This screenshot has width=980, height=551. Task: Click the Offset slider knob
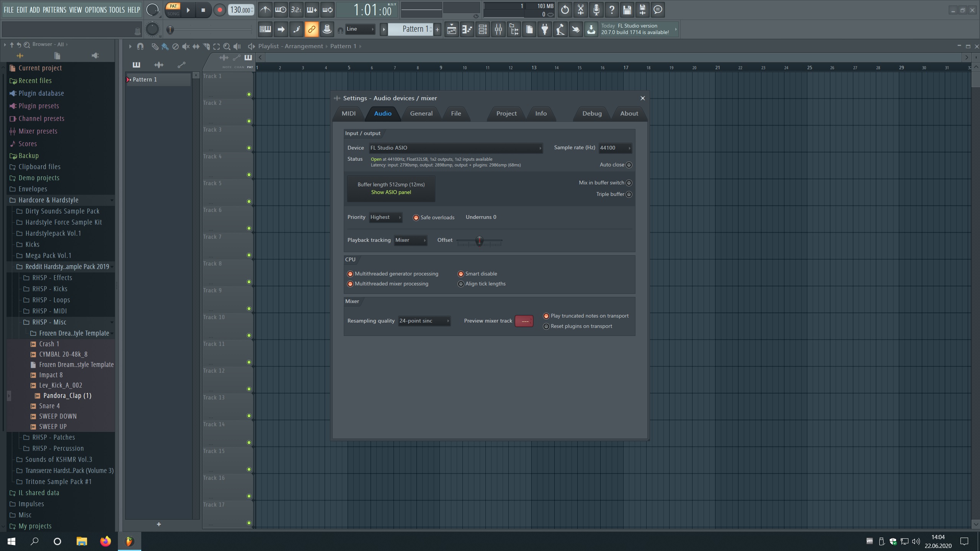coord(479,241)
